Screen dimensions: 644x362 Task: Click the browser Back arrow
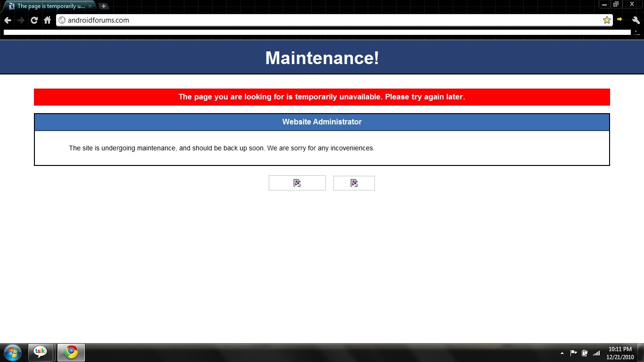[8, 20]
